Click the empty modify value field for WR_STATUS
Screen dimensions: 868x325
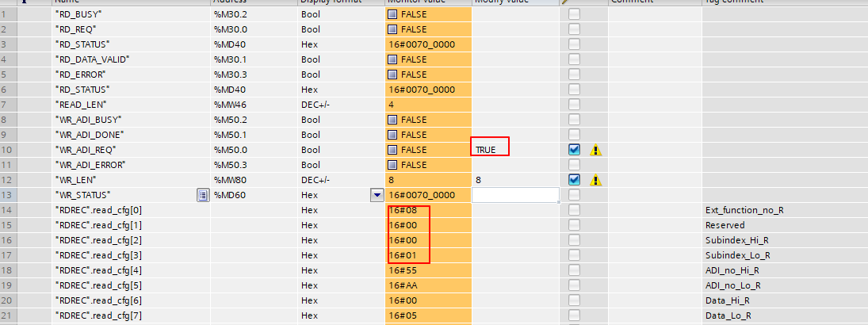click(515, 195)
